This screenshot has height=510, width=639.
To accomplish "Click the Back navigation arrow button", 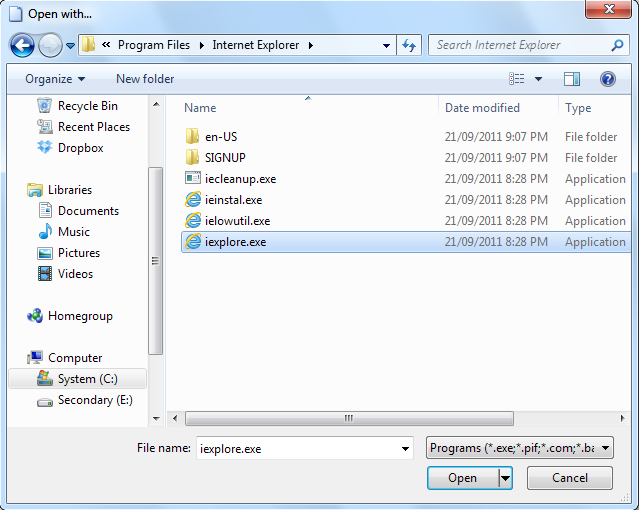I will click(22, 45).
